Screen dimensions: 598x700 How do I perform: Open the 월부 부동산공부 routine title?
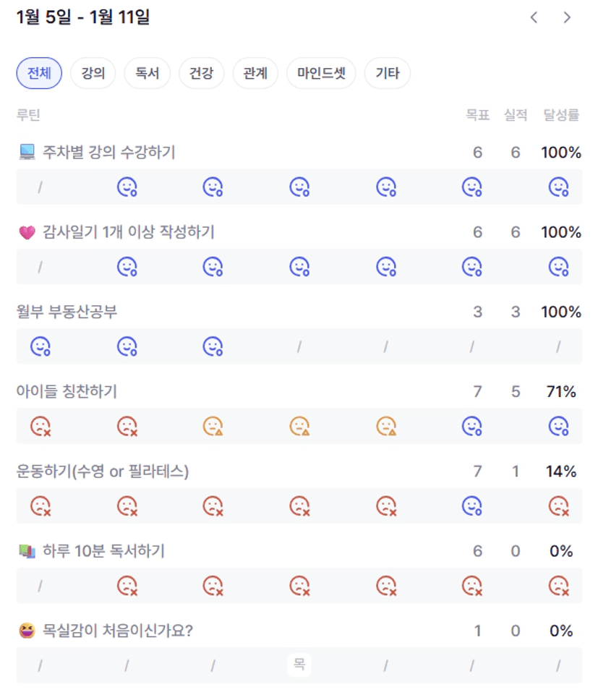point(67,312)
